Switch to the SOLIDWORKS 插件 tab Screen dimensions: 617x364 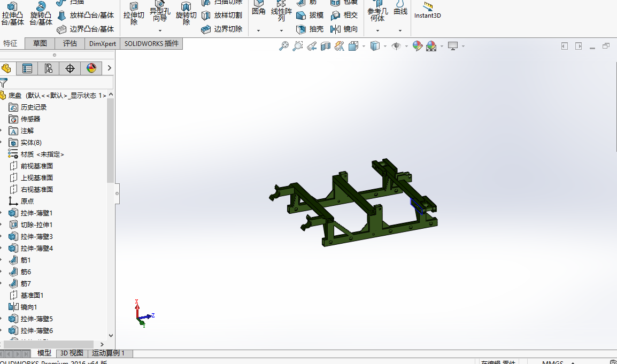(x=151, y=43)
